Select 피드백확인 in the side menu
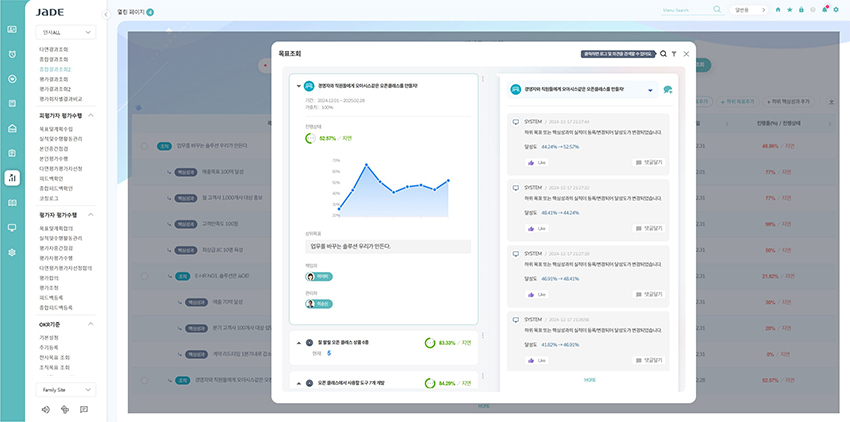The image size is (850, 422). pos(53,178)
